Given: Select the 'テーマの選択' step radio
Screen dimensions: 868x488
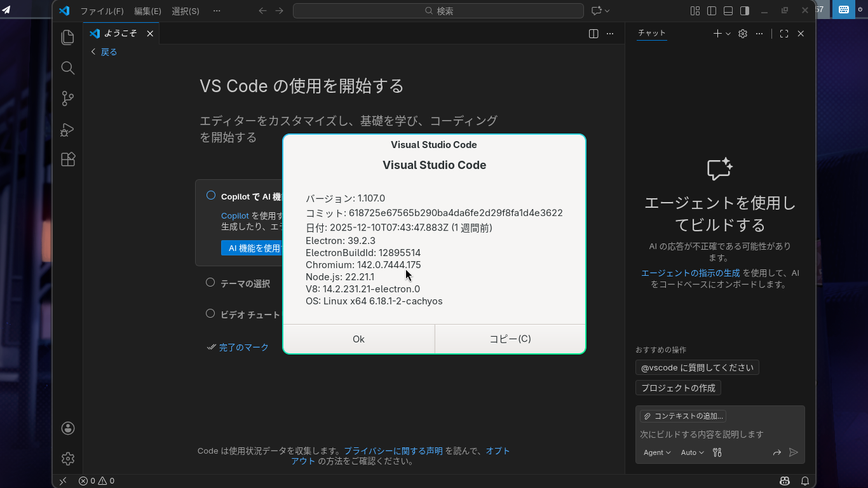Looking at the screenshot, I should (x=210, y=283).
